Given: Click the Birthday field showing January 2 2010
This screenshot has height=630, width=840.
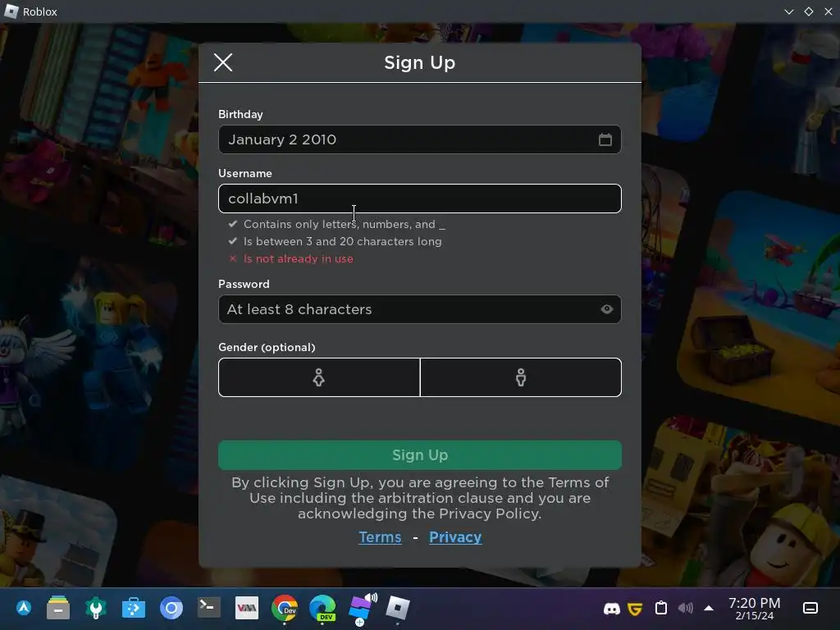Looking at the screenshot, I should [x=419, y=139].
